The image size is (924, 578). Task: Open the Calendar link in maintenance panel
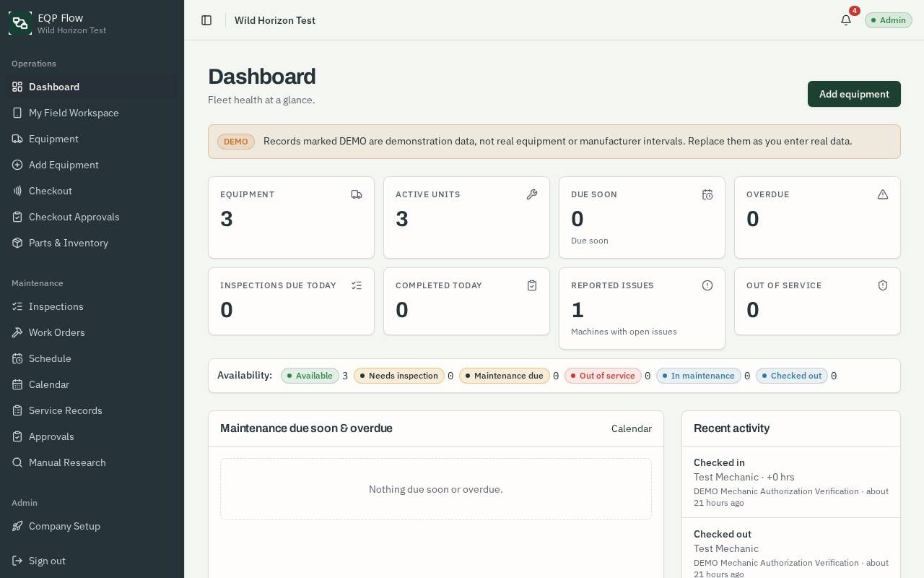[632, 428]
